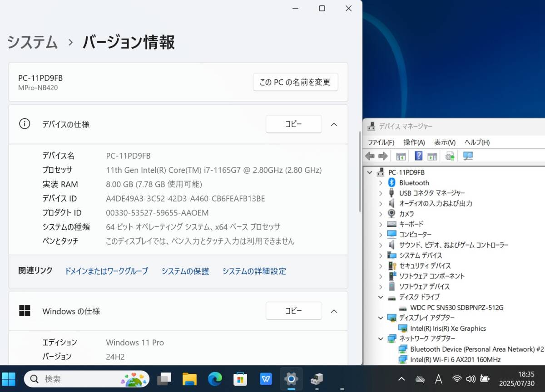This screenshot has height=392, width=545.
Task: Collapse the PC-11PD9FB root node in Device Manager
Action: coord(370,172)
